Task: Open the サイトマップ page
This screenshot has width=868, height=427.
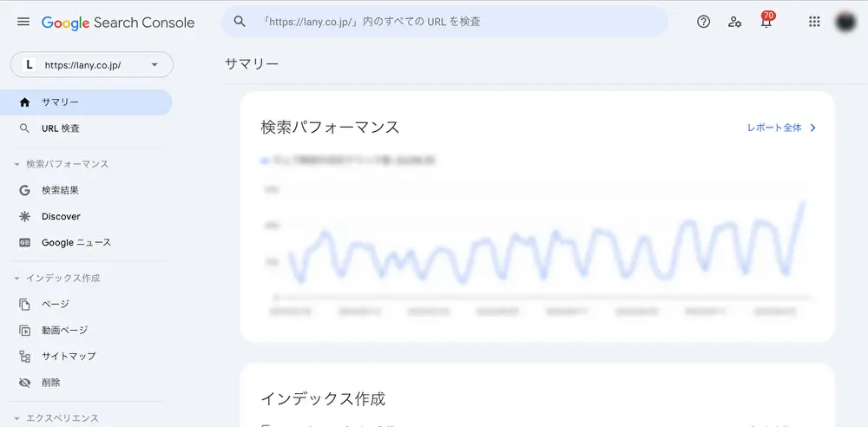Action: [69, 356]
